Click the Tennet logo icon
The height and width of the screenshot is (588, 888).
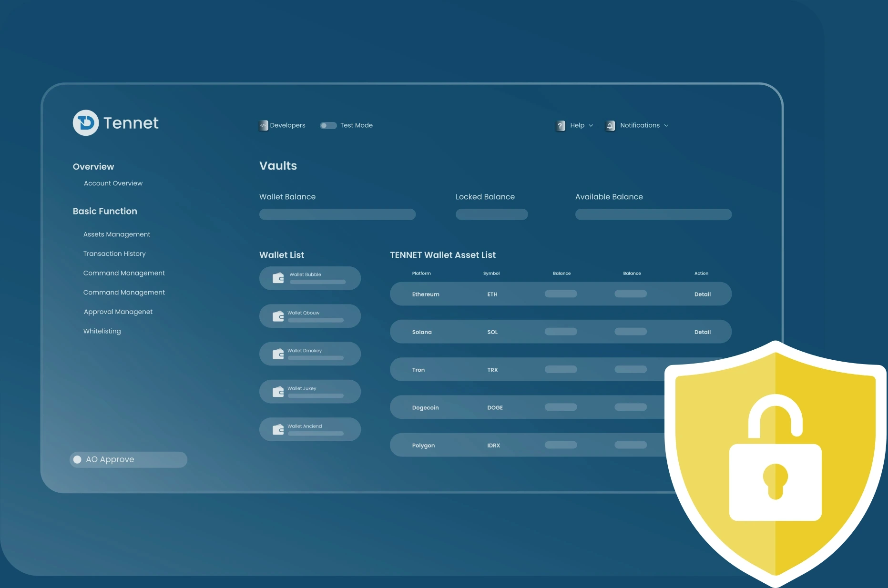pyautogui.click(x=86, y=123)
